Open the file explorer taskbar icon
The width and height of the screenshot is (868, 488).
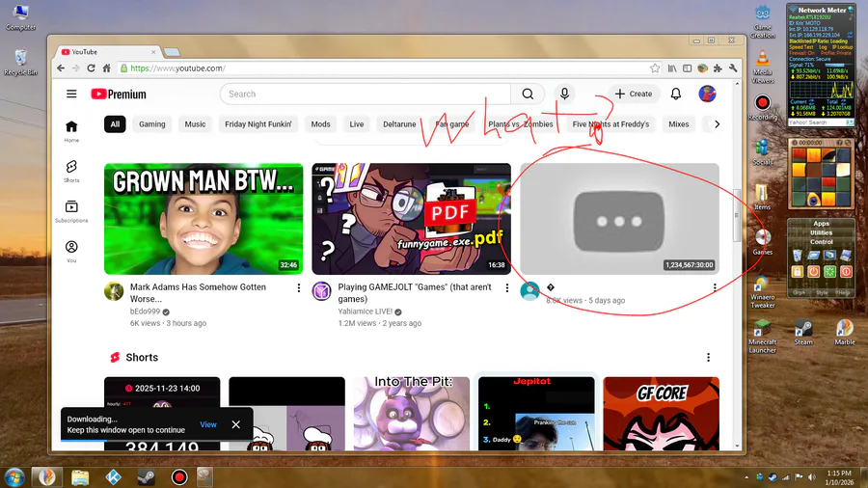pos(80,477)
